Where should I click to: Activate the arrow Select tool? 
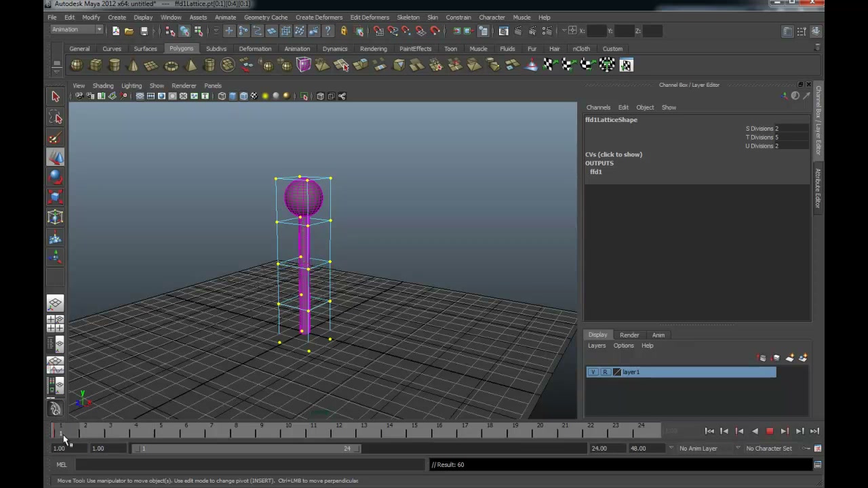coord(56,97)
